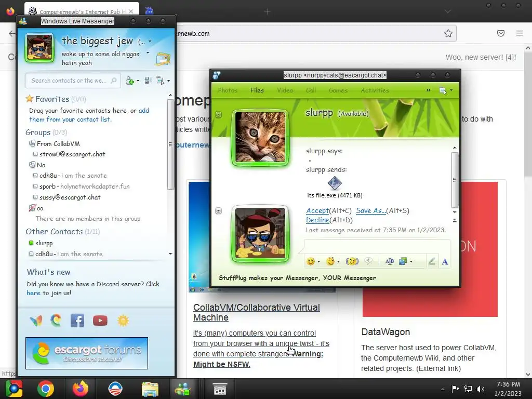Click the network icon in system tray
532x399 pixels.
click(x=468, y=389)
